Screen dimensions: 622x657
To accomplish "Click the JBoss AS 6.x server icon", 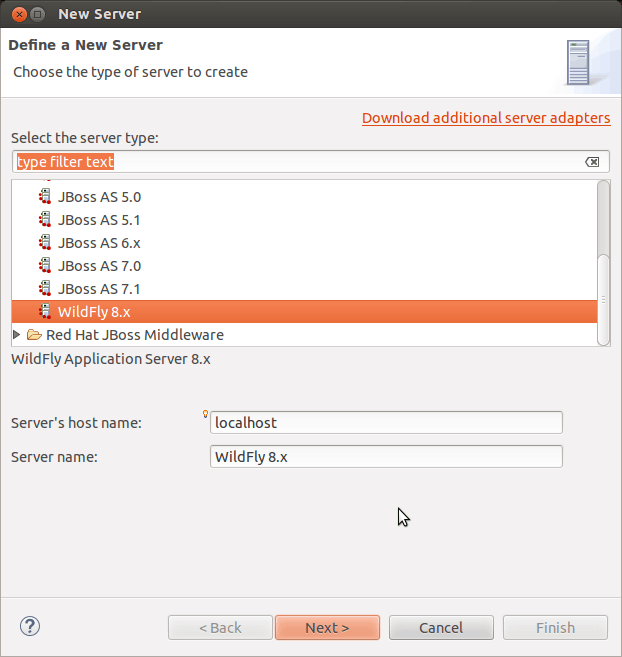I will 45,243.
